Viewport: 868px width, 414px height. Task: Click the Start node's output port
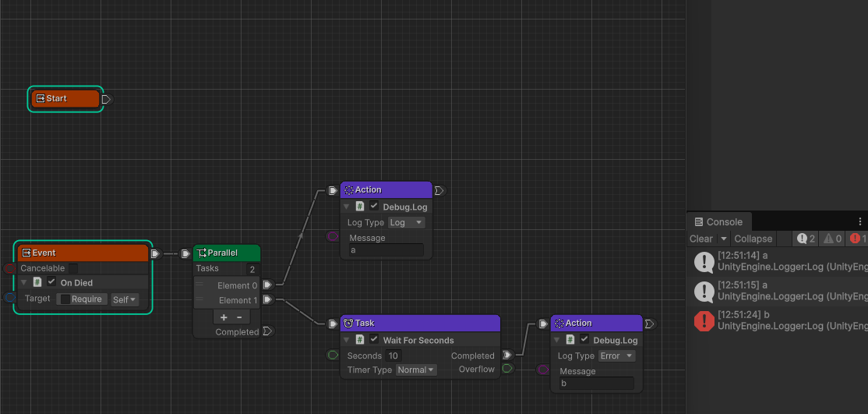coord(107,99)
